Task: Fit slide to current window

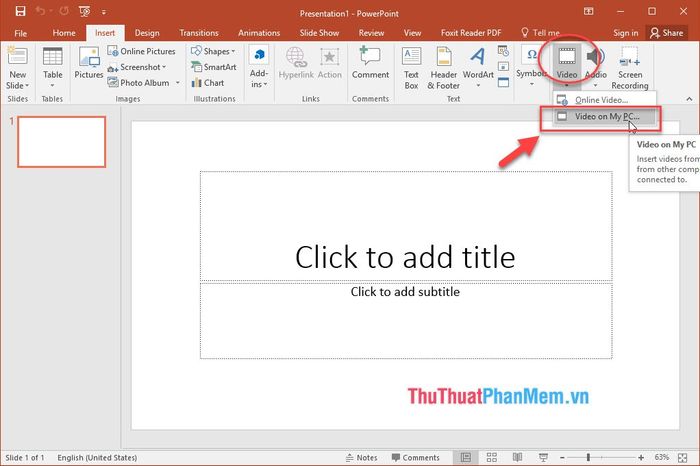Action: (x=683, y=458)
